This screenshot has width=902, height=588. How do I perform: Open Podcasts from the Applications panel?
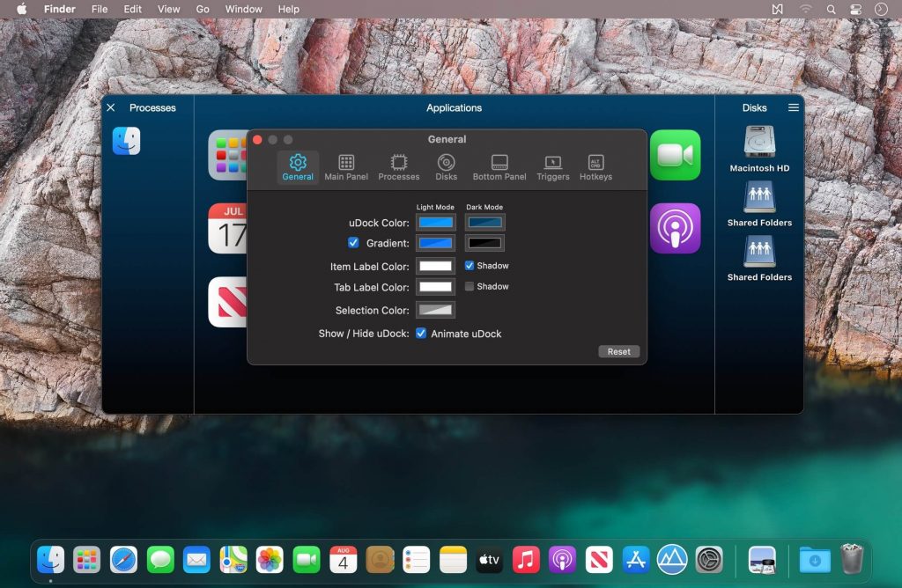tap(676, 228)
